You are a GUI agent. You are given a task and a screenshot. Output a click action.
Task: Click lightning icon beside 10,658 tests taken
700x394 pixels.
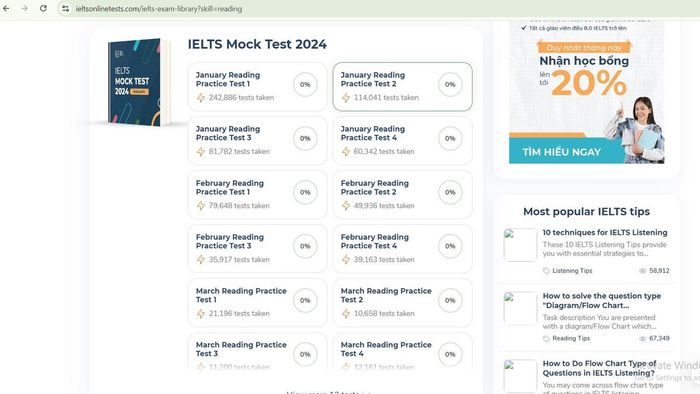click(346, 314)
